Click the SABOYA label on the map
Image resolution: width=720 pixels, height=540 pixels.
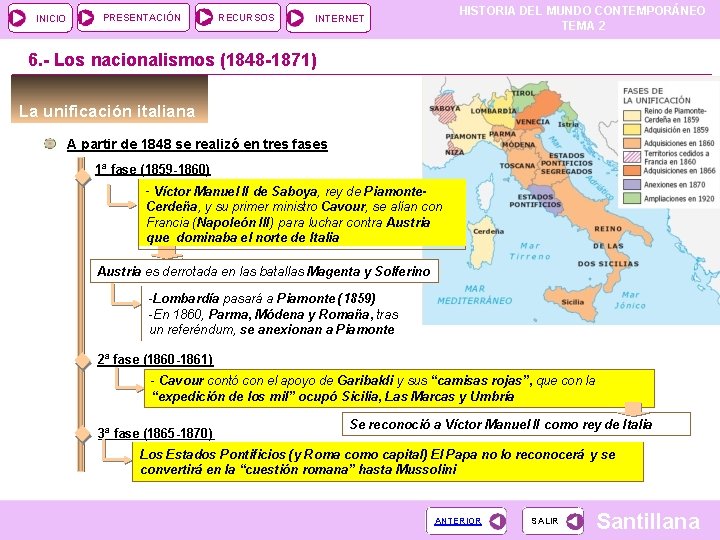[x=444, y=108]
